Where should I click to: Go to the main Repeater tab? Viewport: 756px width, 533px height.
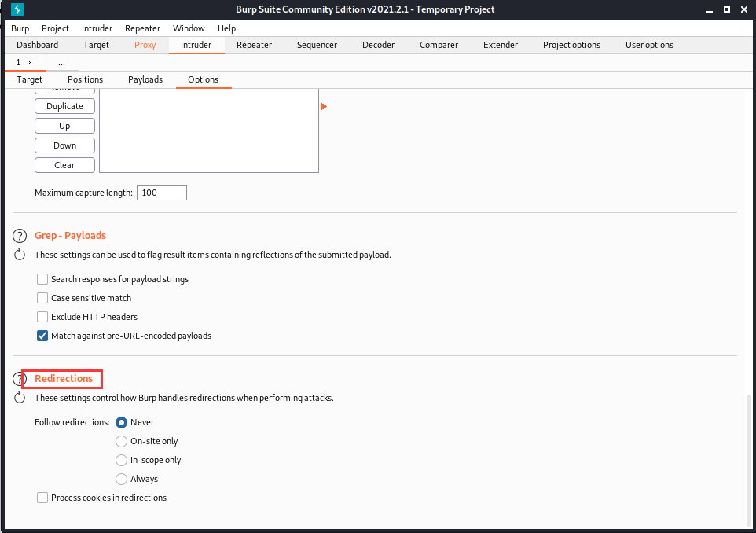[254, 45]
